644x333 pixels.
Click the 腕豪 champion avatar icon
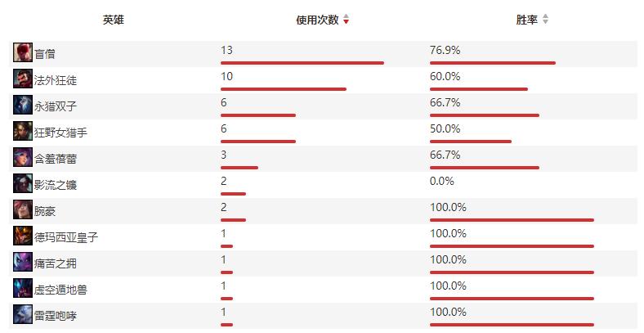point(23,209)
